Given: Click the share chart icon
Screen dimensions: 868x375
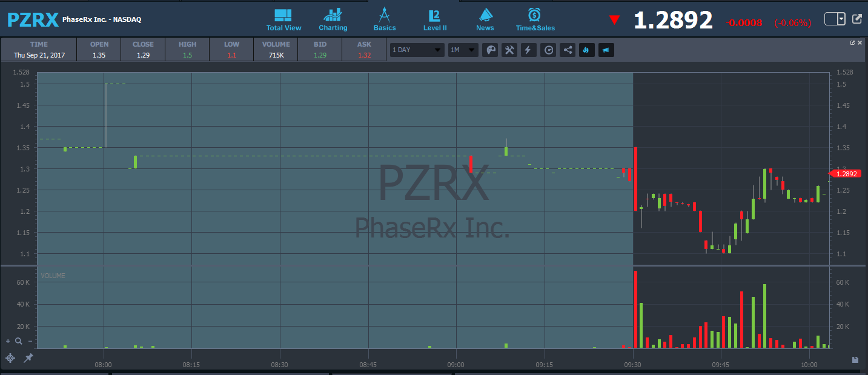Looking at the screenshot, I should [x=568, y=50].
